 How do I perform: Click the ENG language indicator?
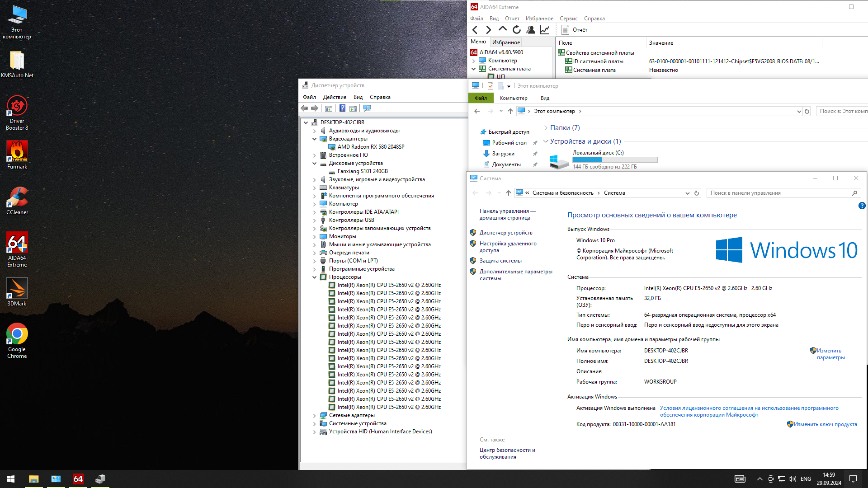click(806, 479)
